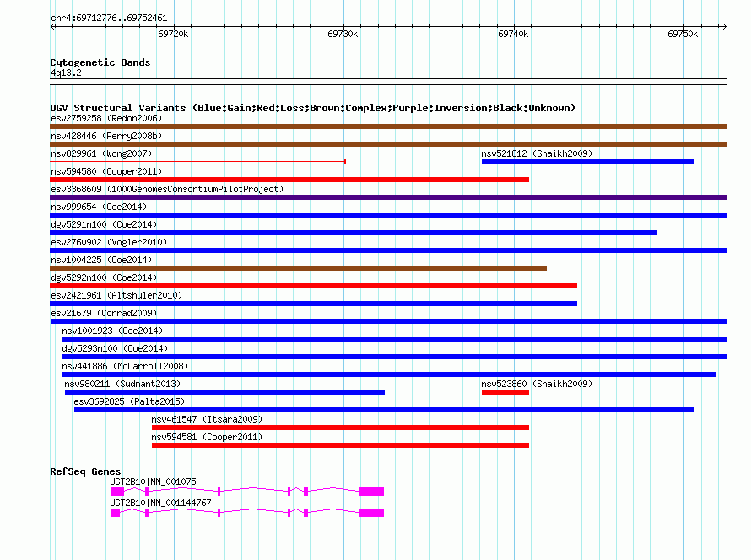This screenshot has height=560, width=751.
Task: Click the DGV Structural Variants track title
Action: 313,108
